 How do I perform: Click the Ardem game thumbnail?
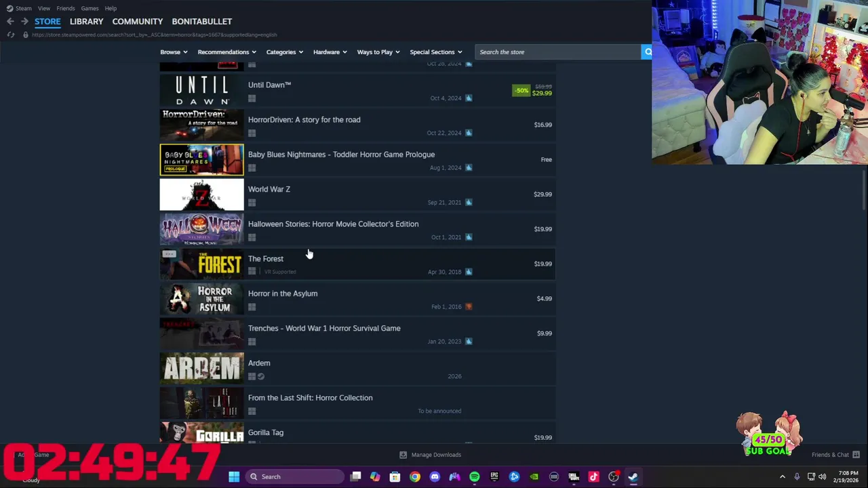click(201, 368)
